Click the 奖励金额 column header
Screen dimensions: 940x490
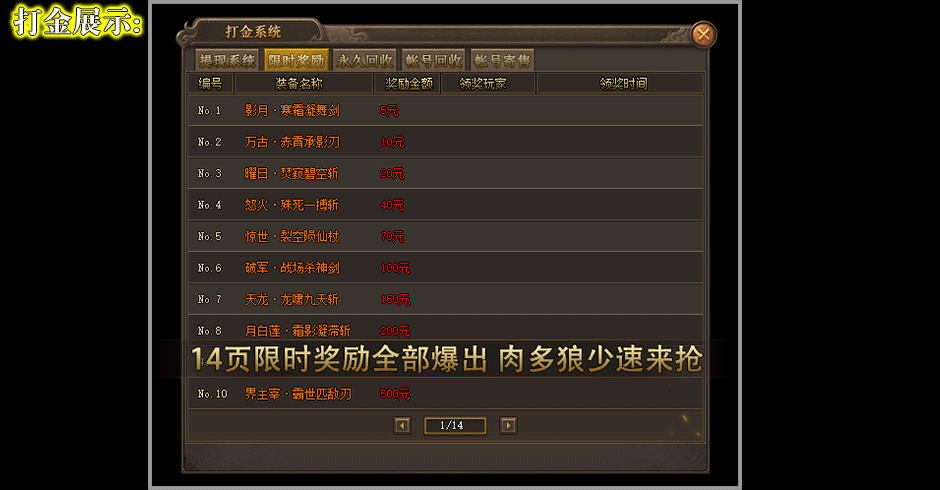(x=407, y=83)
